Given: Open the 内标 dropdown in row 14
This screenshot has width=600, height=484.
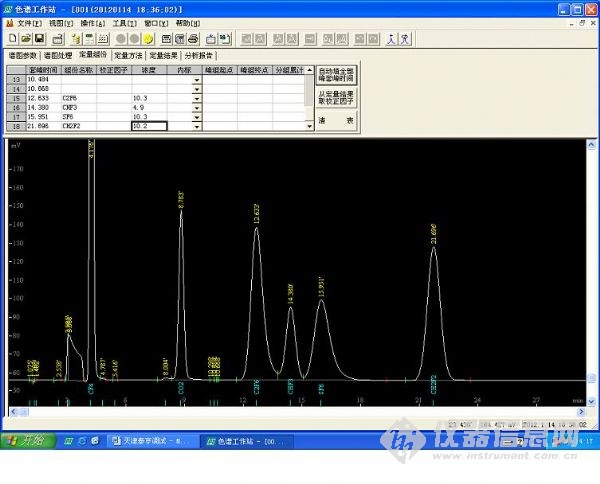Looking at the screenshot, I should pos(197,89).
